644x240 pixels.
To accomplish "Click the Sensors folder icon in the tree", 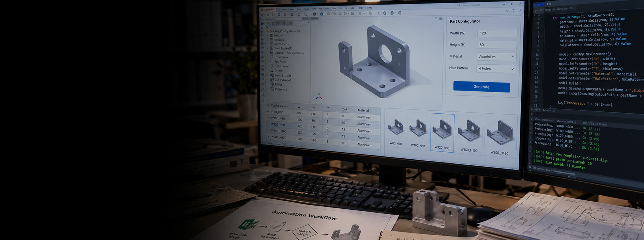I will [x=271, y=40].
